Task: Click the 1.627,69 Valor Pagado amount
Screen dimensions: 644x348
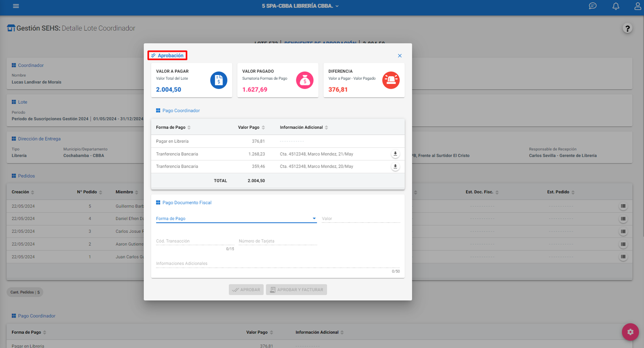Action: (x=255, y=90)
